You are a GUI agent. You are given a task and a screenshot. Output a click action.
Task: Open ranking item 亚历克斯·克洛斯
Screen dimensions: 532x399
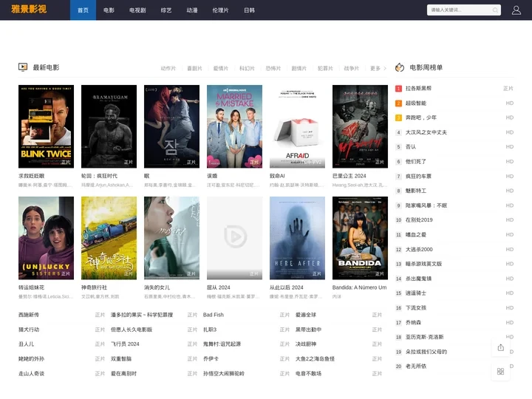pyautogui.click(x=424, y=337)
